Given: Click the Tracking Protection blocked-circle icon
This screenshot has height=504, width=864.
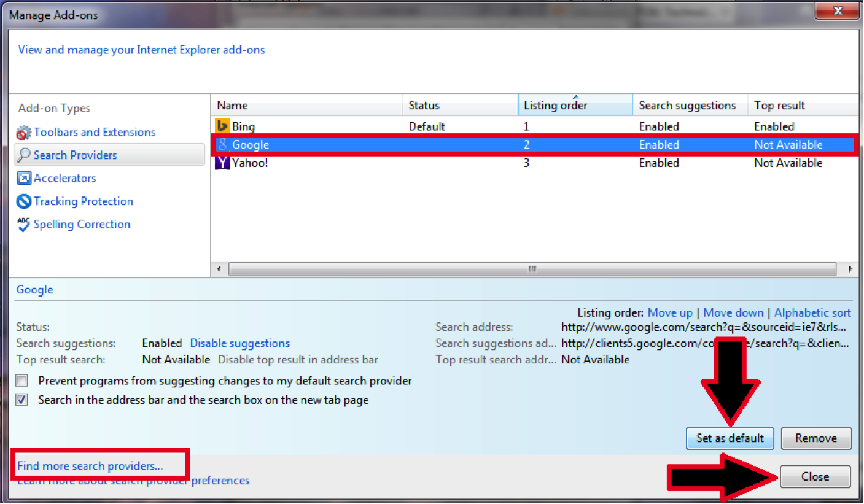Looking at the screenshot, I should [x=24, y=201].
